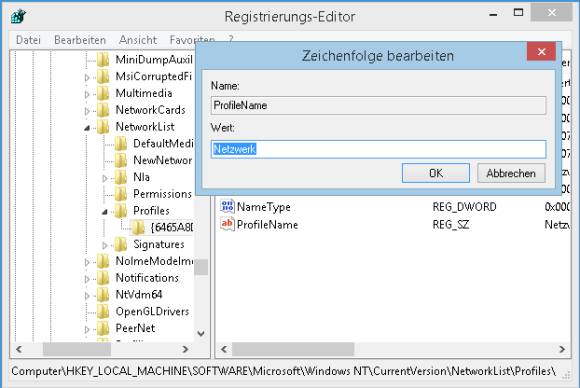The width and height of the screenshot is (580, 388).
Task: Click the Registry Editor app icon in title bar
Action: (x=18, y=16)
